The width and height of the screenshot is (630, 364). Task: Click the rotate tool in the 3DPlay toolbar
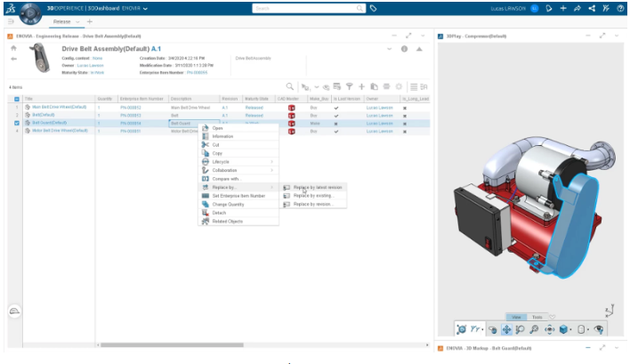(x=493, y=330)
